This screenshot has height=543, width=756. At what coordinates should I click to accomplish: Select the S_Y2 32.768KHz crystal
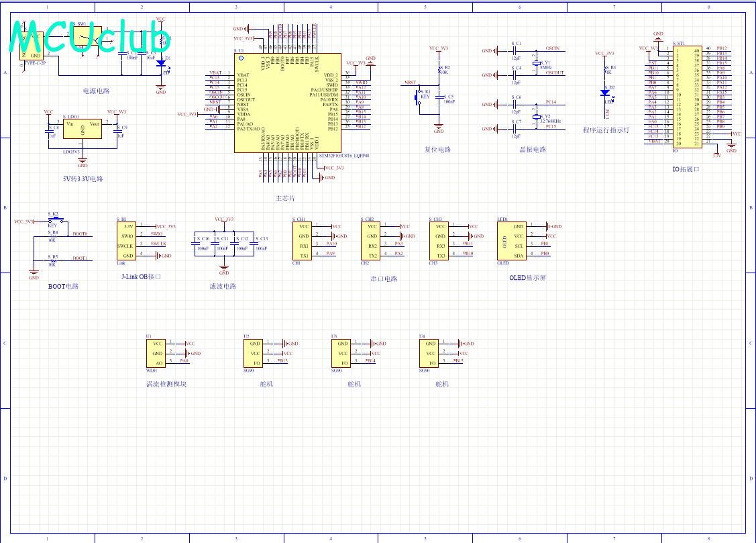coord(536,117)
